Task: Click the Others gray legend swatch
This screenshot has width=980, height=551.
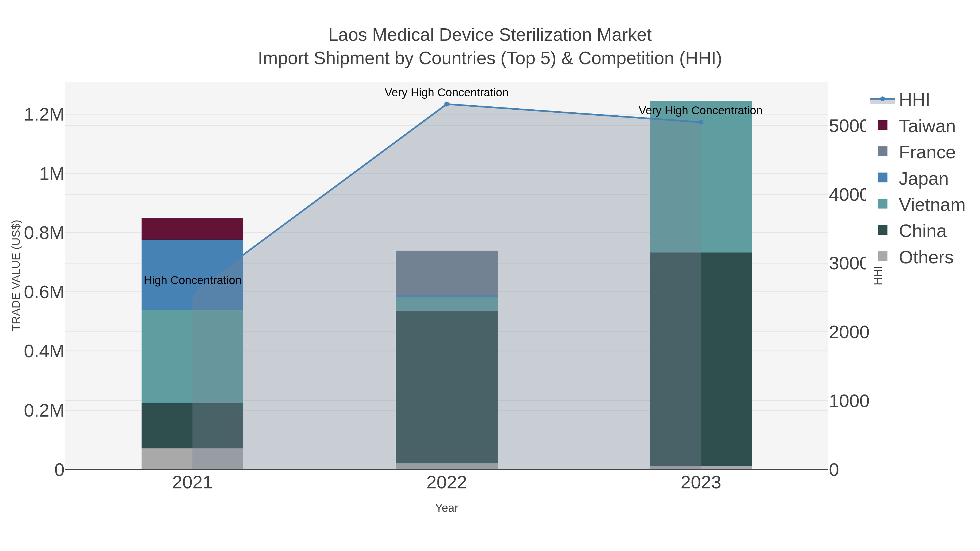Action: coord(882,256)
